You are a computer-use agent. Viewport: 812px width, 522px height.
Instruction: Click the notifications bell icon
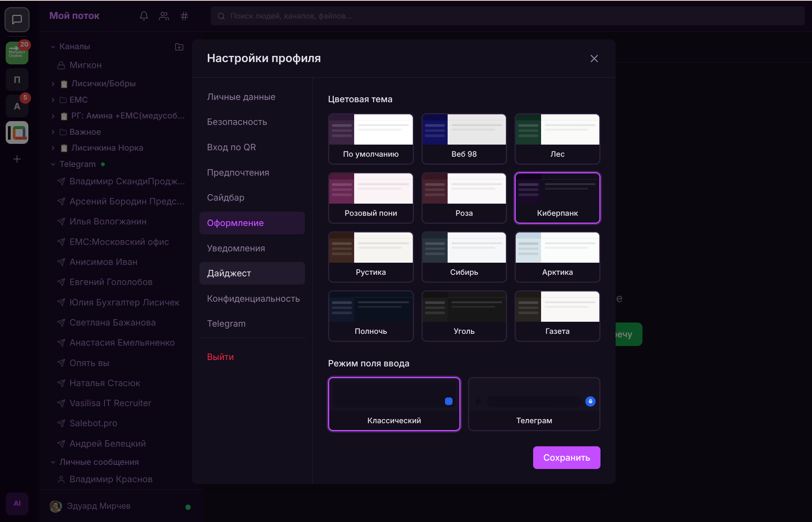pyautogui.click(x=144, y=16)
